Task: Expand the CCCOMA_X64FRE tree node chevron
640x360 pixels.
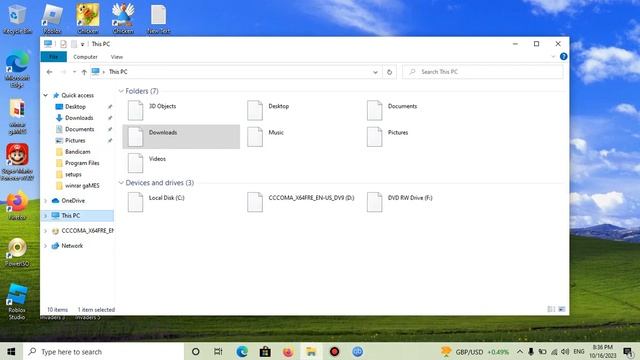Action: (46, 231)
